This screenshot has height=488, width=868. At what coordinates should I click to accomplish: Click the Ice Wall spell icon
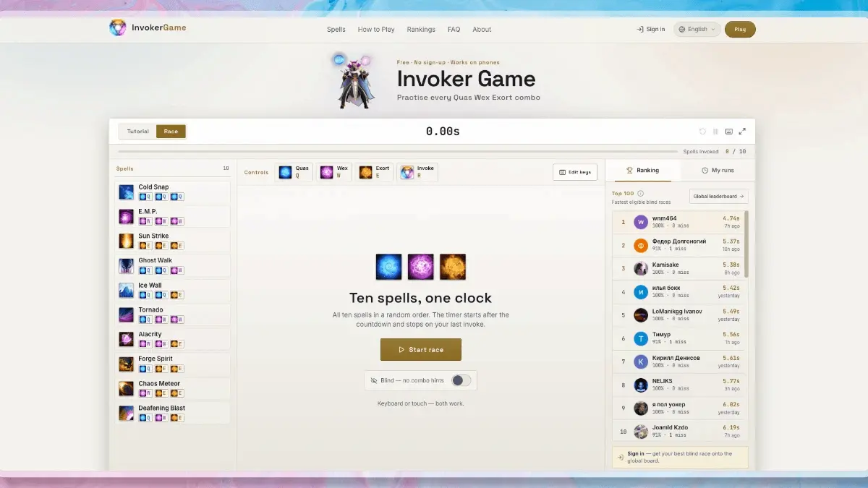pos(126,290)
